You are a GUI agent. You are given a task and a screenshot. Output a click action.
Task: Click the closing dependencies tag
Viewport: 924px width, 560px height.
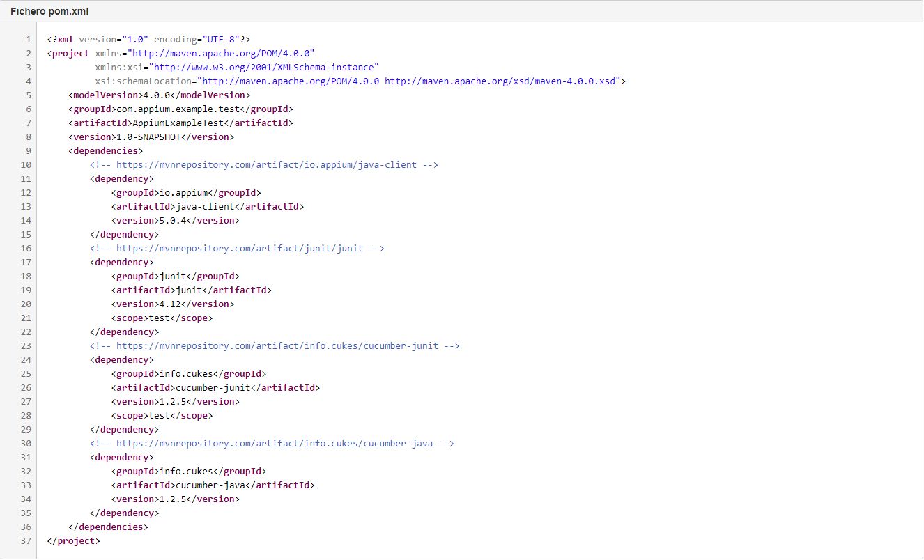pyautogui.click(x=109, y=527)
